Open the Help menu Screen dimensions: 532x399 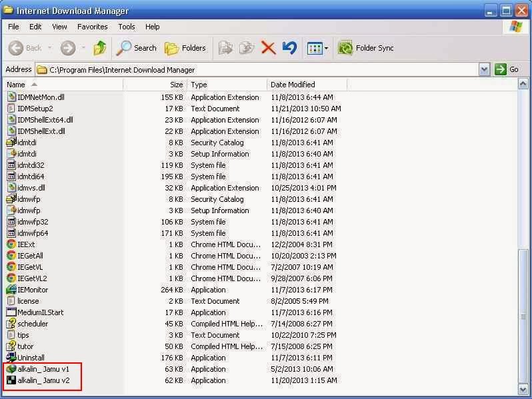pyautogui.click(x=153, y=27)
